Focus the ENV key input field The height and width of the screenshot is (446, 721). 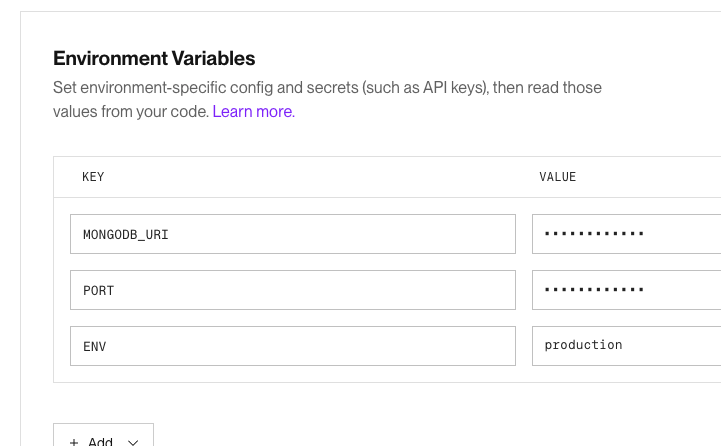[293, 346]
